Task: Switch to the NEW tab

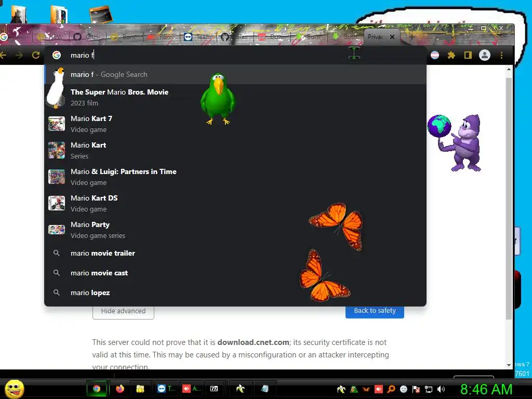Action: click(51, 37)
